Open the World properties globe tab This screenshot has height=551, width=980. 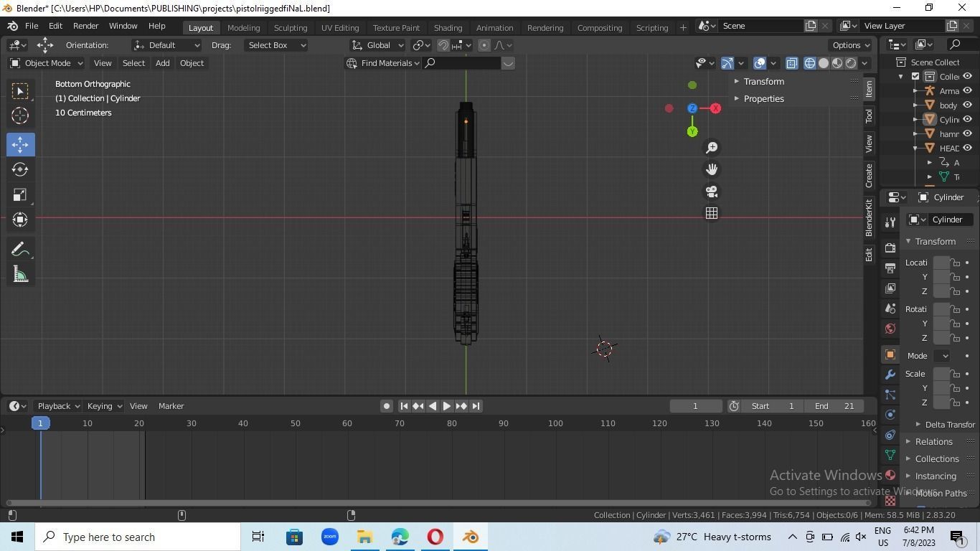click(890, 329)
